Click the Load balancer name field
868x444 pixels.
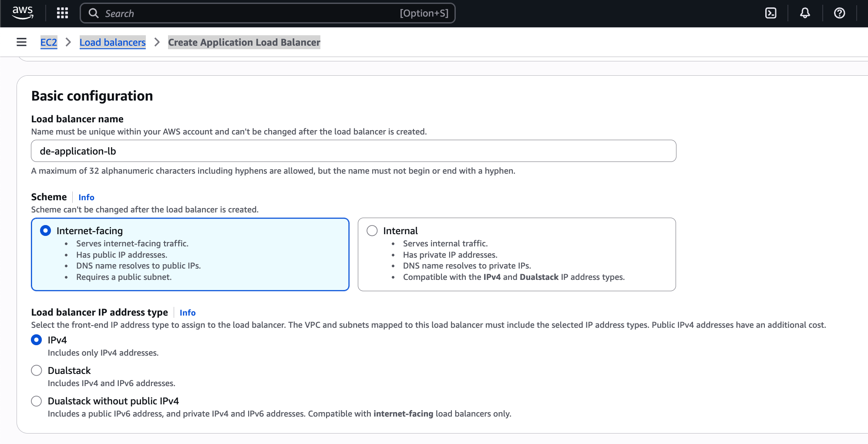pyautogui.click(x=353, y=151)
